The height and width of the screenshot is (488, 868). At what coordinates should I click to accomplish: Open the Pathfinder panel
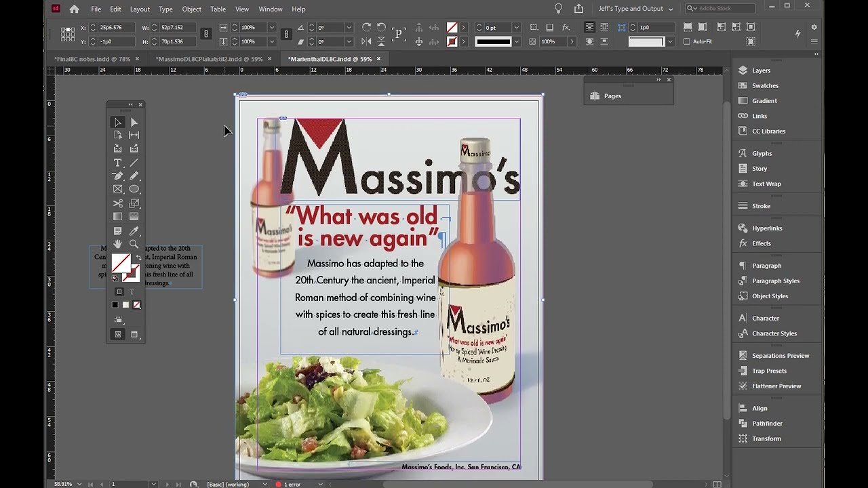[767, 423]
